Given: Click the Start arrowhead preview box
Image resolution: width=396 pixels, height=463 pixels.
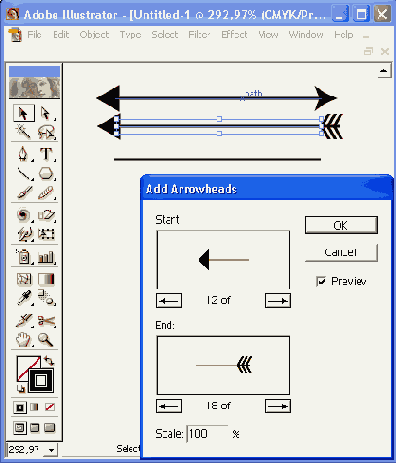Looking at the screenshot, I should point(223,260).
